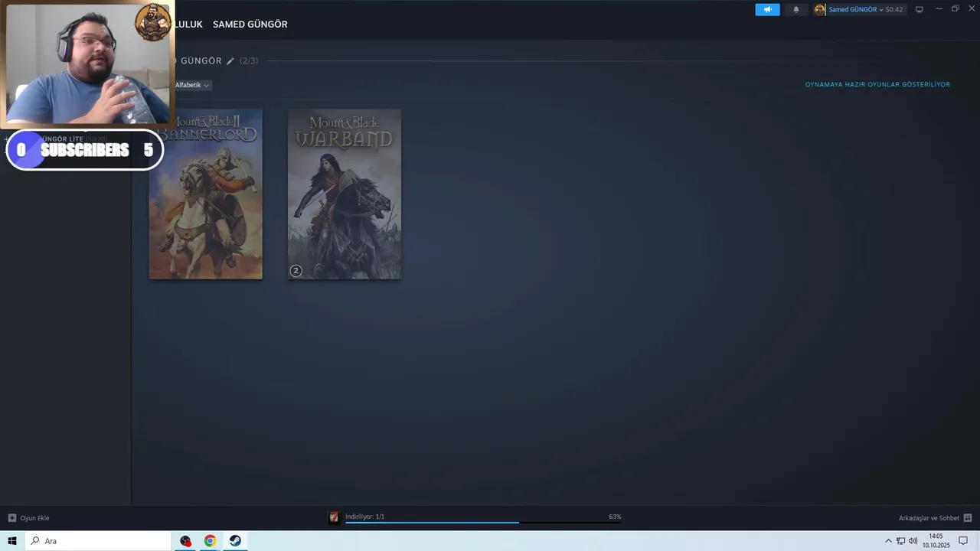The width and height of the screenshot is (980, 551).
Task: Click the 63% download percentage
Action: [615, 517]
